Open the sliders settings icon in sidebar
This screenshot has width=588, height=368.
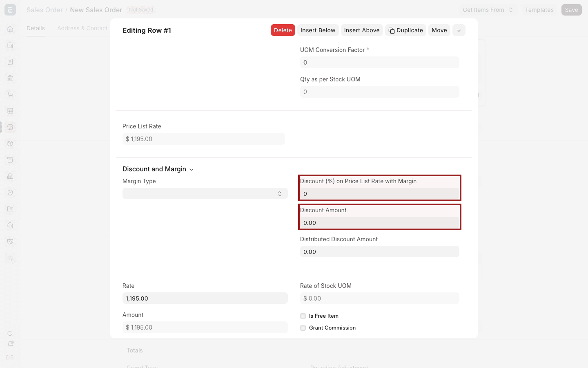(10, 258)
